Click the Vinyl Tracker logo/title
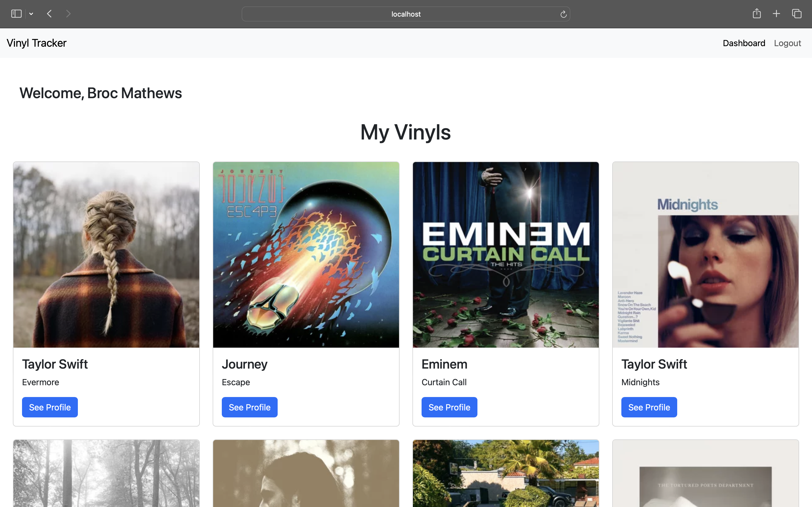This screenshot has height=507, width=812. click(x=36, y=43)
